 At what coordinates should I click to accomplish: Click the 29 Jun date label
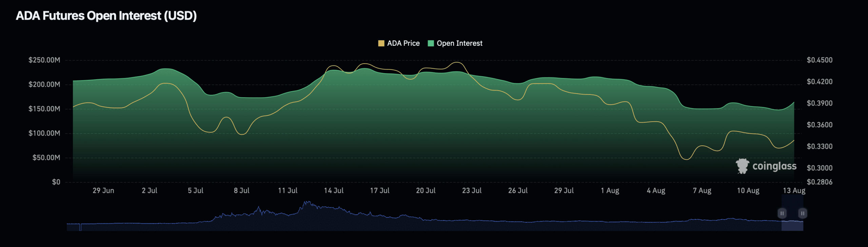[103, 191]
